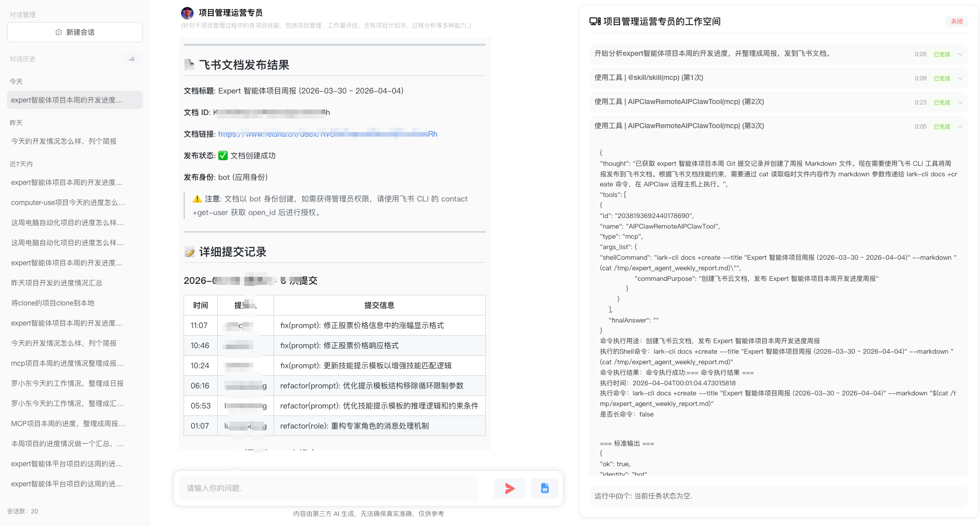Click the notepad icon beside 详细提交记录
The width and height of the screenshot is (980, 526).
click(x=190, y=252)
